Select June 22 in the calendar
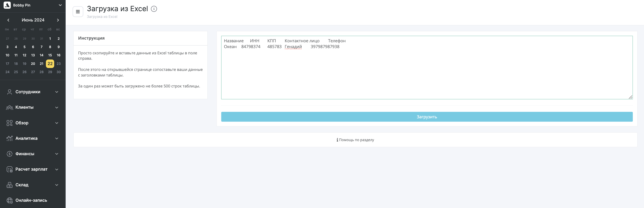Image resolution: width=644 pixels, height=208 pixels. (x=50, y=64)
